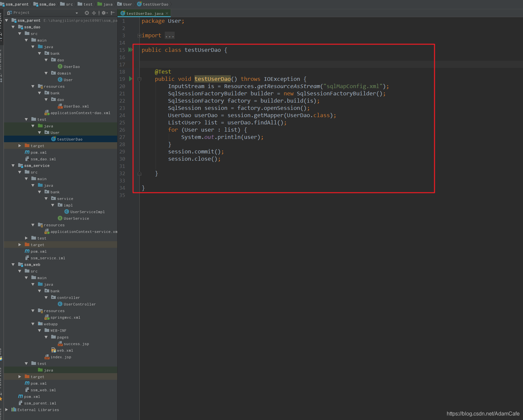Open ssm_parent.iml file
Viewport: 523px width, 420px height.
pos(37,403)
